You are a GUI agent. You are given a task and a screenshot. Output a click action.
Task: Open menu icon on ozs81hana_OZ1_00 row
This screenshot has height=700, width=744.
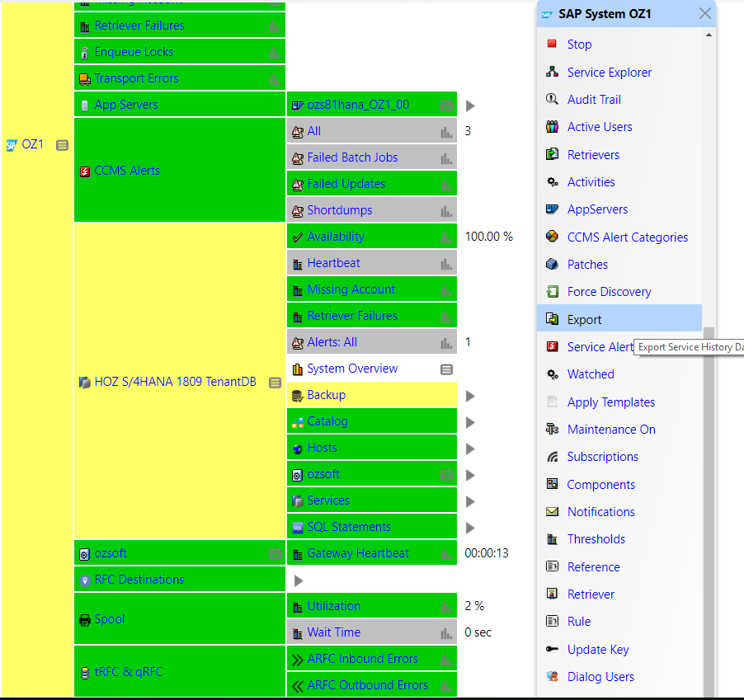[446, 106]
